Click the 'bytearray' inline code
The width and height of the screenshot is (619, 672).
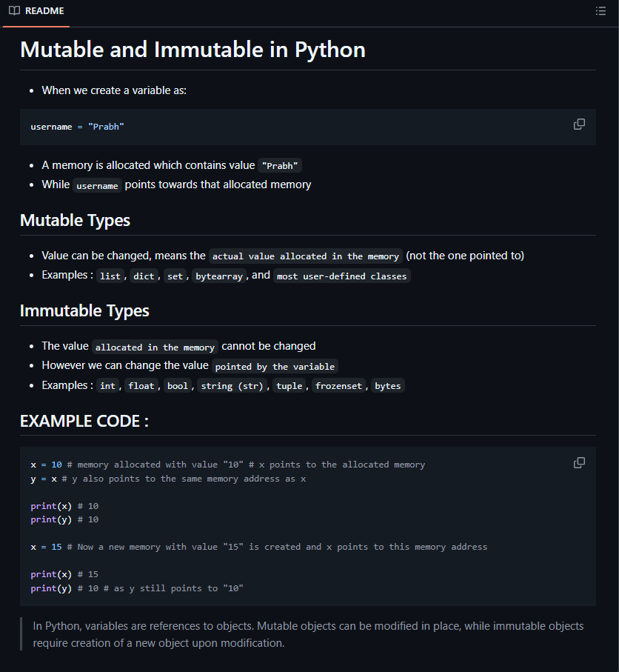219,276
